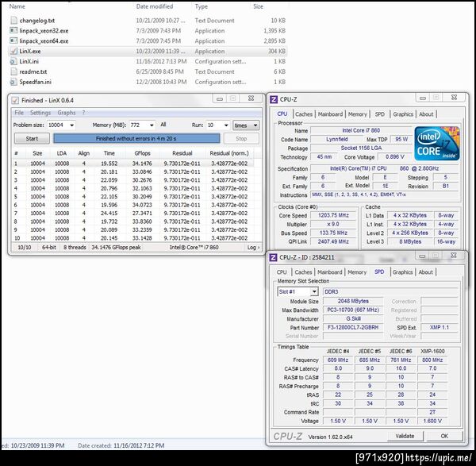The image size is (476, 466).
Task: Open the File menu in LinX
Action: click(19, 113)
